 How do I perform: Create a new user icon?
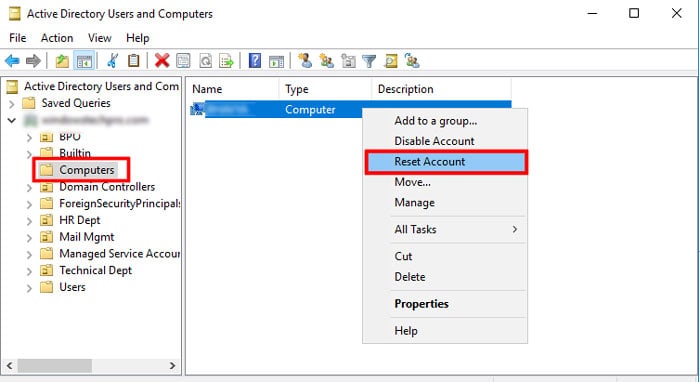[x=305, y=60]
